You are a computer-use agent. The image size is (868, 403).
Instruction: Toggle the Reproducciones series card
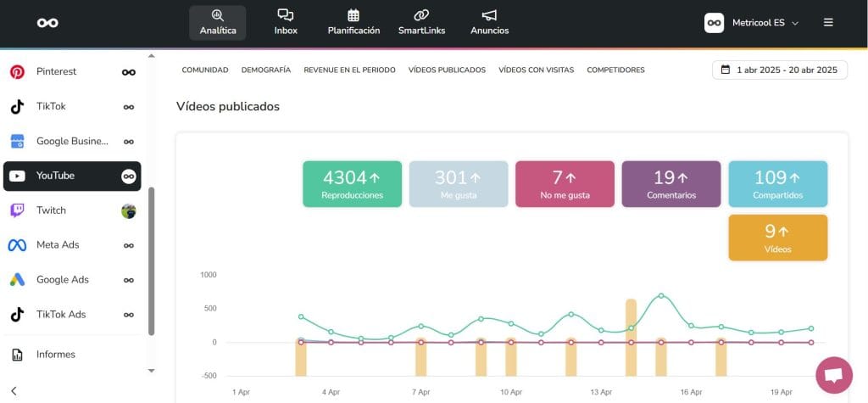point(352,184)
